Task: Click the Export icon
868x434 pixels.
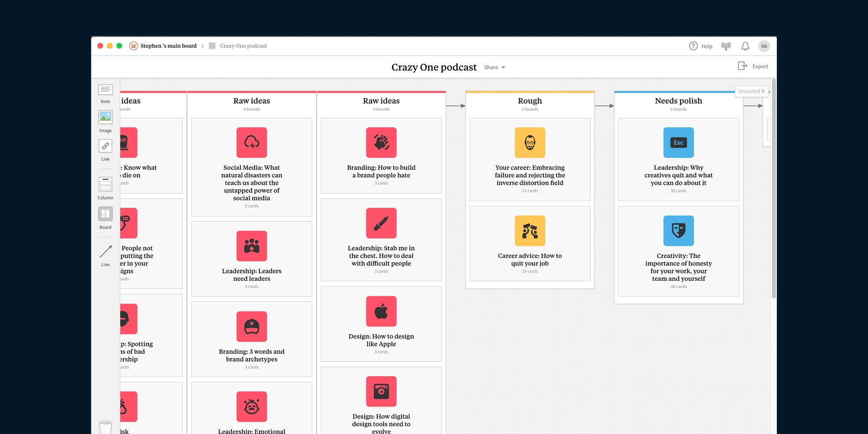Action: click(743, 66)
